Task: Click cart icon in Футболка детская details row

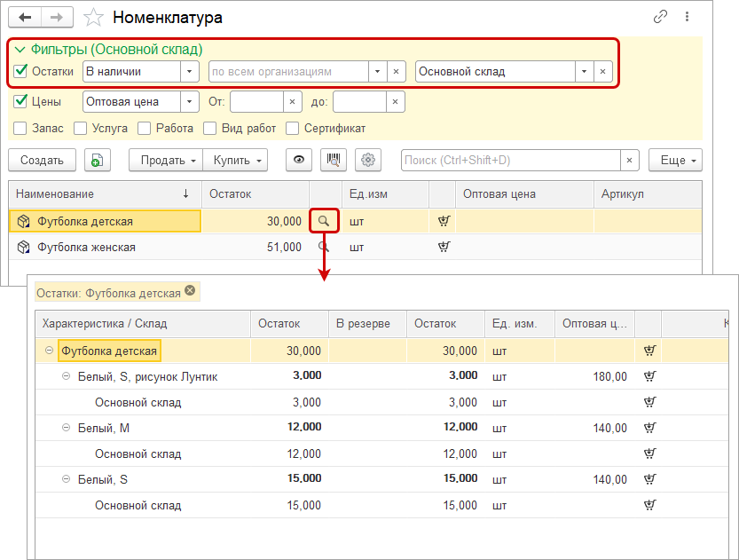Action: pyautogui.click(x=649, y=351)
